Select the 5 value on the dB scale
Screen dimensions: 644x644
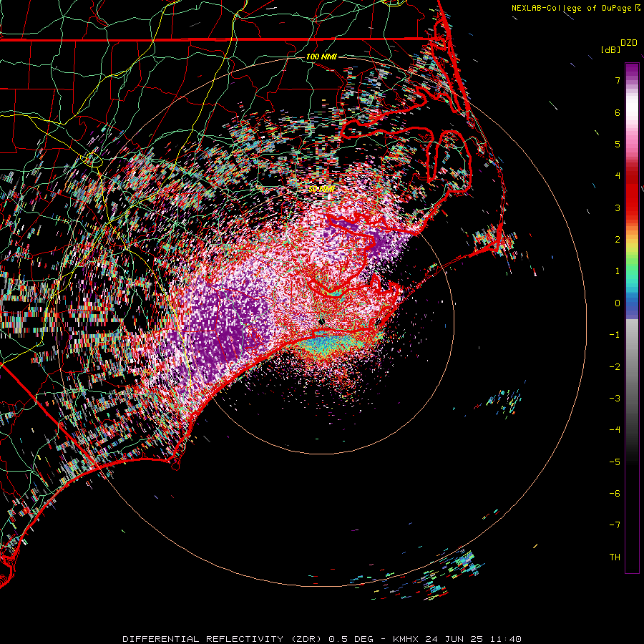click(x=618, y=144)
